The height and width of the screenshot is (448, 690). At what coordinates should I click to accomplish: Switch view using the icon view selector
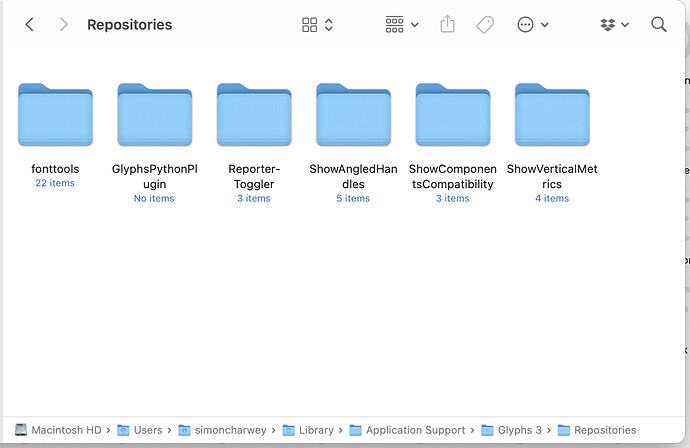[317, 25]
